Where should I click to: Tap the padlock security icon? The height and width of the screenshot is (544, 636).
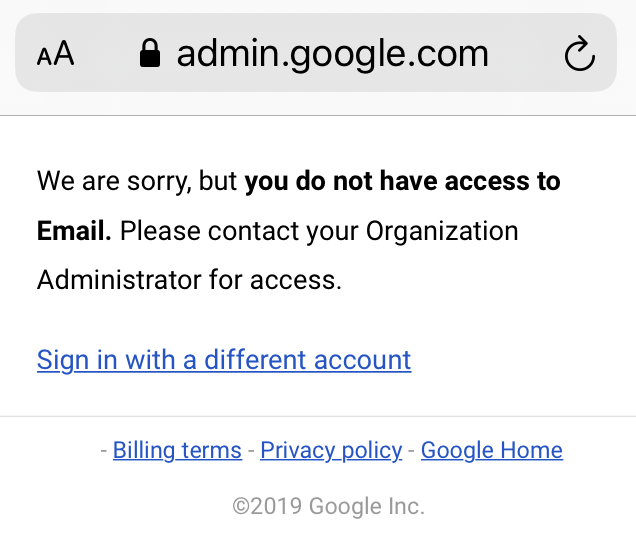point(150,53)
